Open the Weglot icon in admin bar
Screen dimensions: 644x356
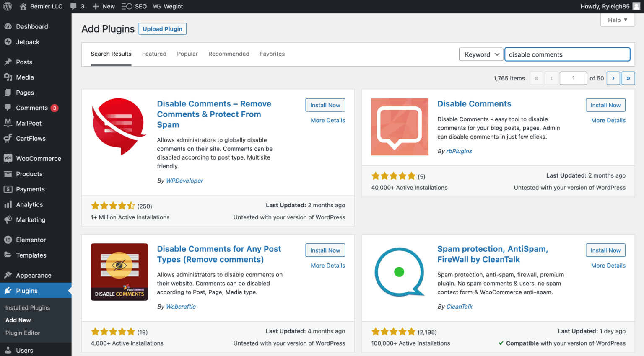pos(157,6)
